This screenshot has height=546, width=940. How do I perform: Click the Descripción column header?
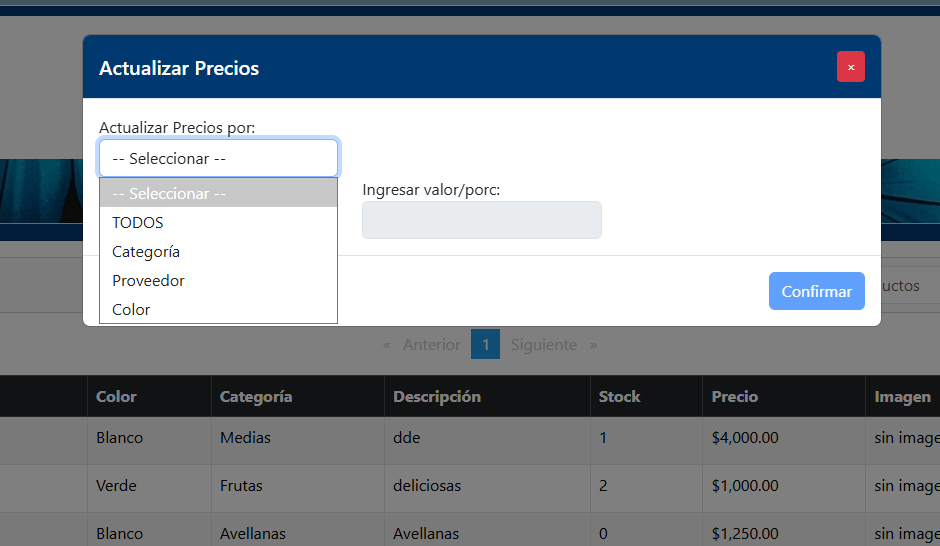tap(437, 397)
